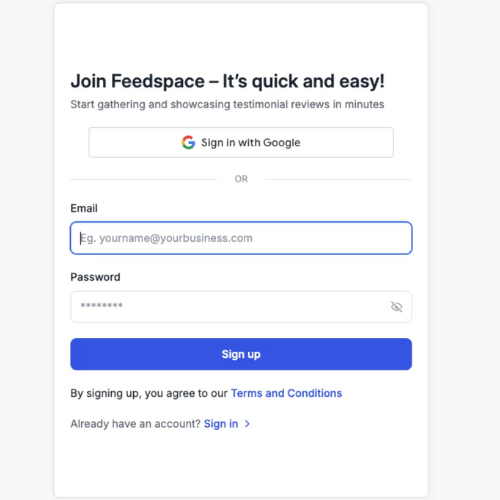
Task: Click the Password field label
Action: [x=95, y=277]
